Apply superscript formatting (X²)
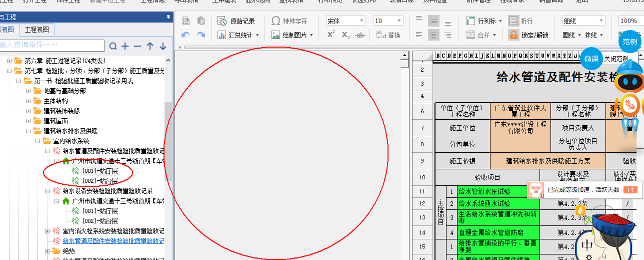 (331, 35)
